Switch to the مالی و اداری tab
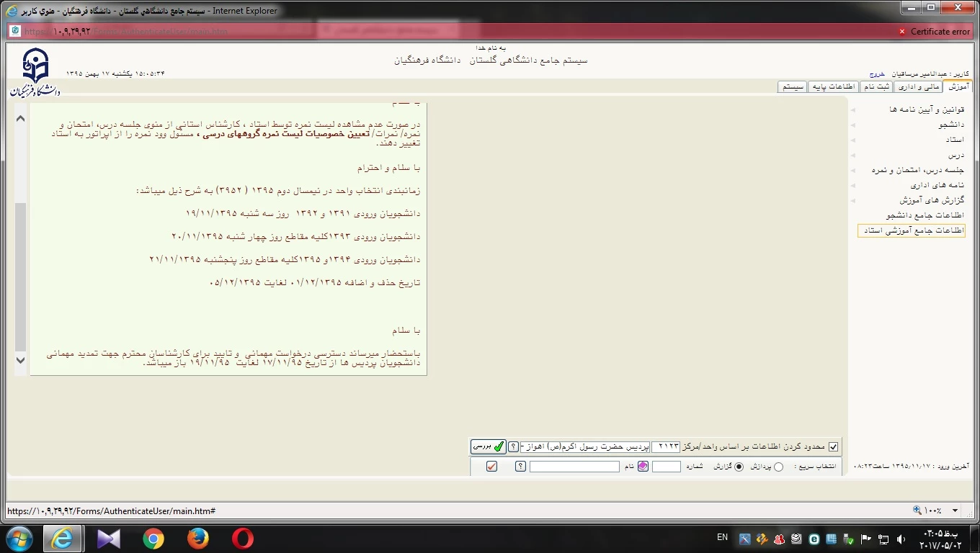This screenshot has height=553, width=980. point(917,86)
